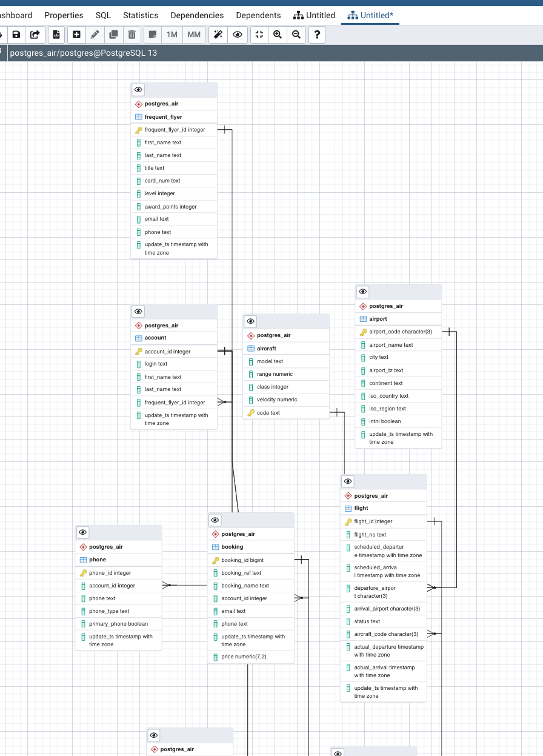Click key icon beside phone_id integer
Image resolution: width=543 pixels, height=756 pixels.
(x=83, y=573)
